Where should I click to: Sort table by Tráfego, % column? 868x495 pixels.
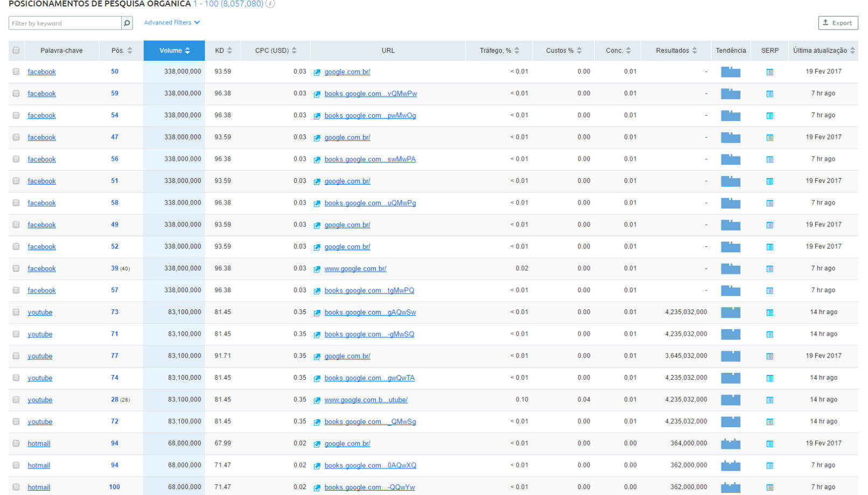click(x=499, y=51)
